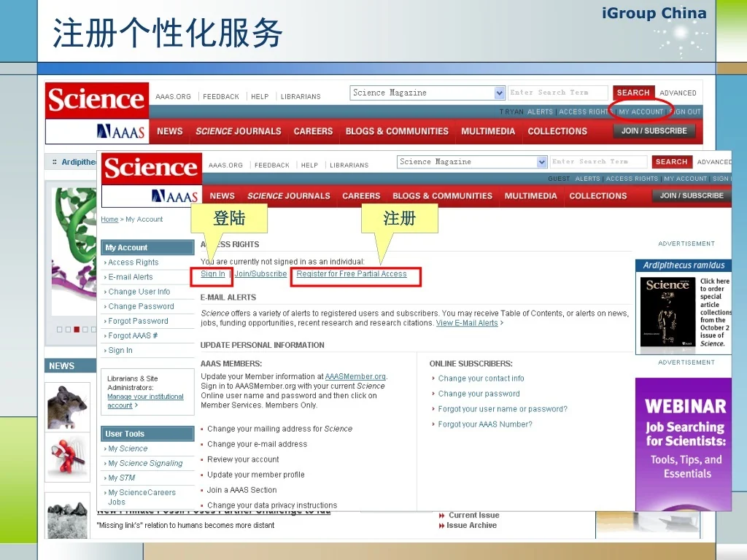Click the Sign In link under Access Rights
Image resolution: width=747 pixels, height=560 pixels.
click(213, 274)
